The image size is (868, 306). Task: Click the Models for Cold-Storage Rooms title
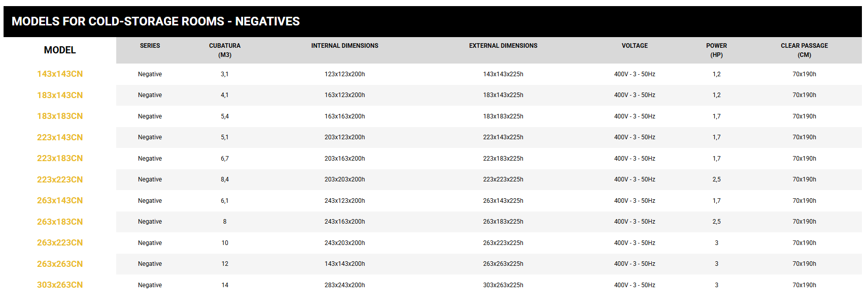coord(156,21)
